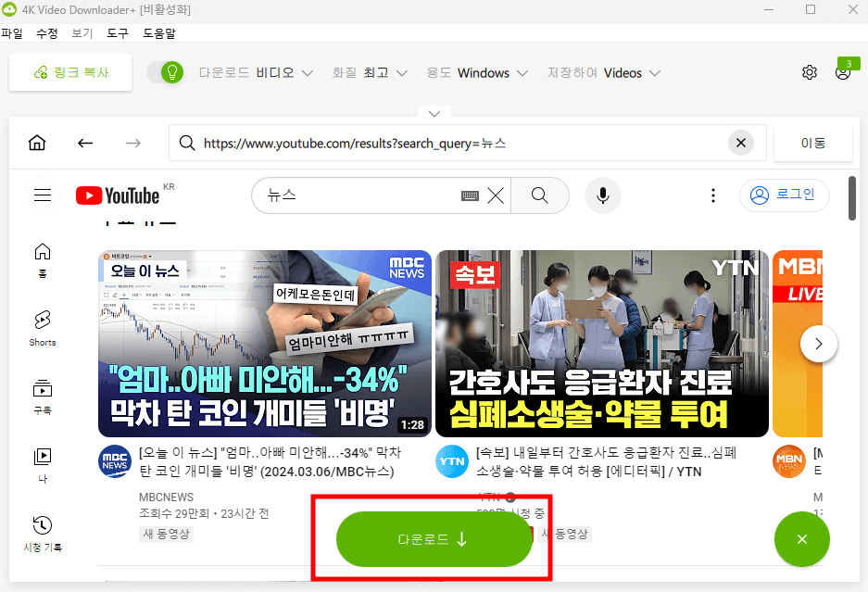Open Shorts in the sidebar
The height and width of the screenshot is (592, 868).
[43, 328]
